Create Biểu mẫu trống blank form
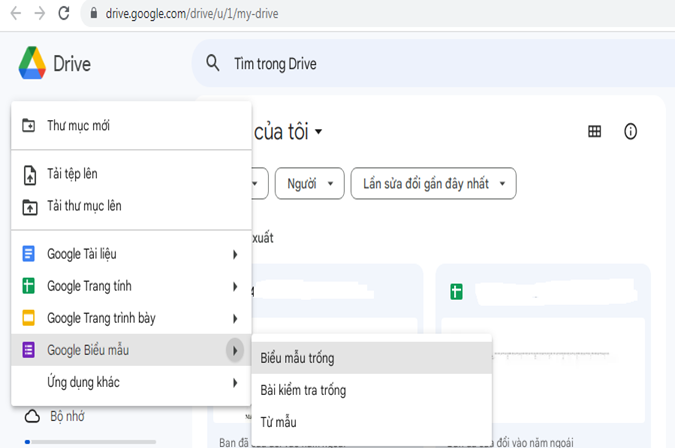 click(x=372, y=358)
